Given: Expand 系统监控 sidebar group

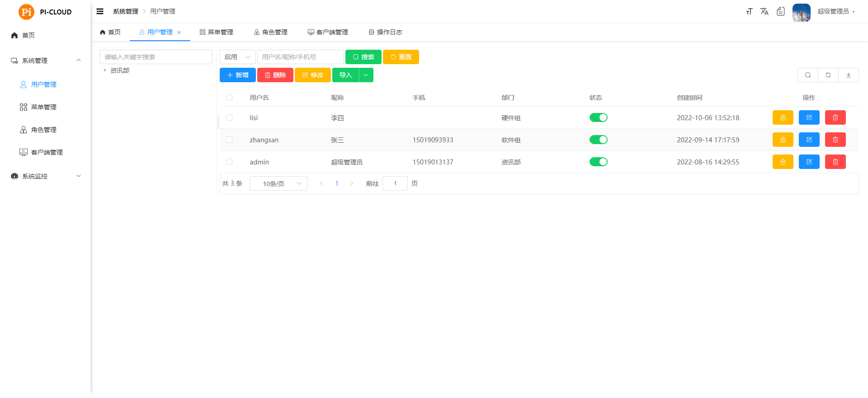Looking at the screenshot, I should coord(45,176).
